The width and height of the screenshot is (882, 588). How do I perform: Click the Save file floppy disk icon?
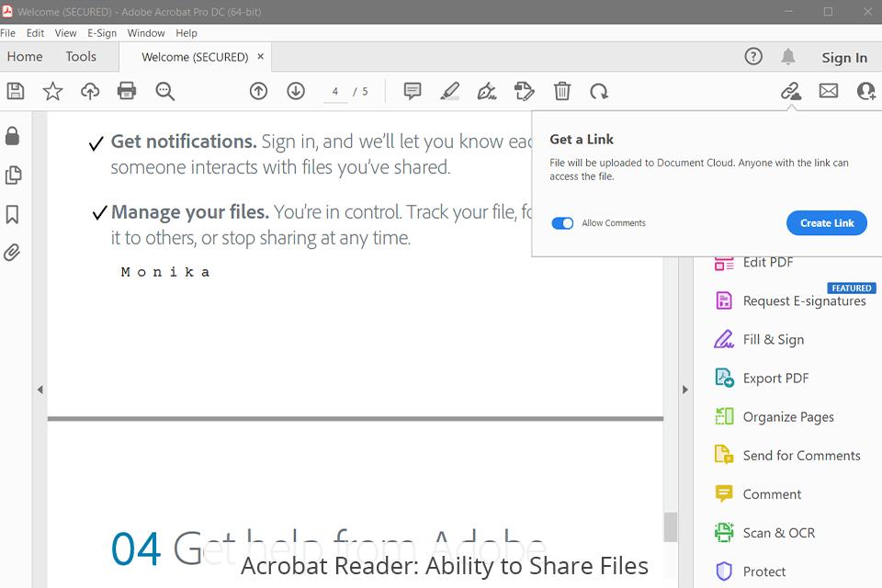16,91
